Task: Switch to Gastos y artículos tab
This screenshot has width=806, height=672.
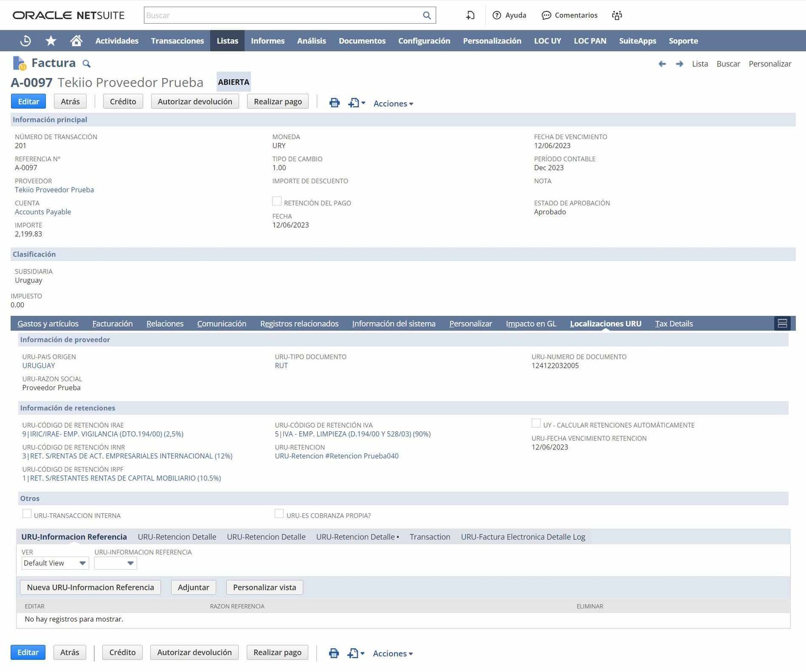Action: coord(48,323)
